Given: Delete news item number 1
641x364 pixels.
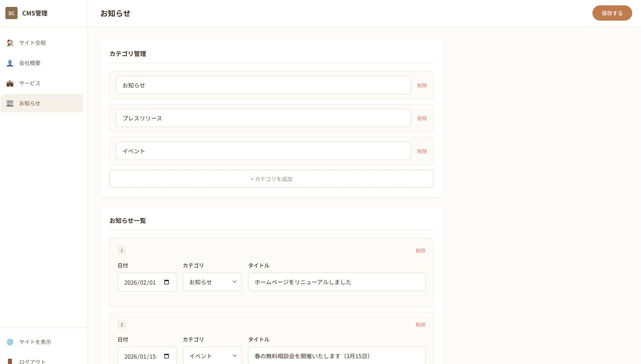Looking at the screenshot, I should [x=420, y=251].
